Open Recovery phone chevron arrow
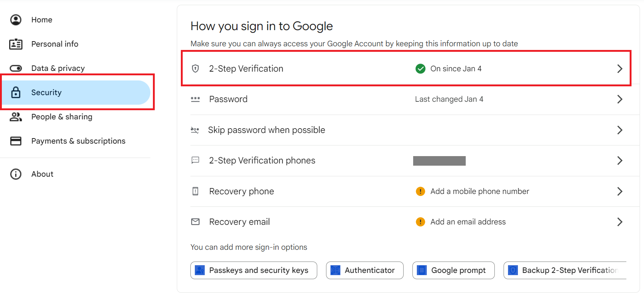This screenshot has width=644, height=299. tap(620, 191)
